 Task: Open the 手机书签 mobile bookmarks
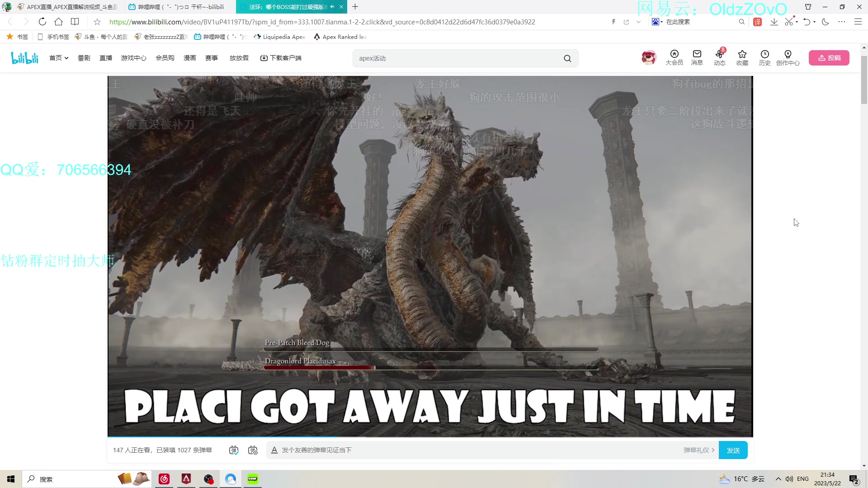point(53,37)
